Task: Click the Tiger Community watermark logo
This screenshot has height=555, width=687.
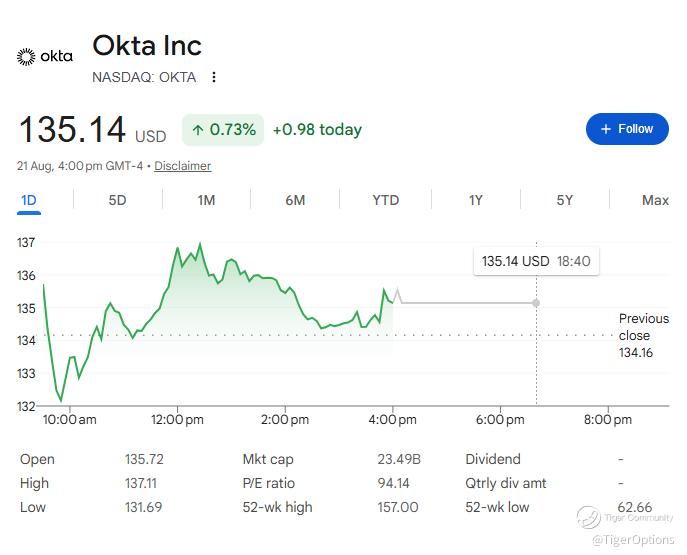Action: point(588,516)
